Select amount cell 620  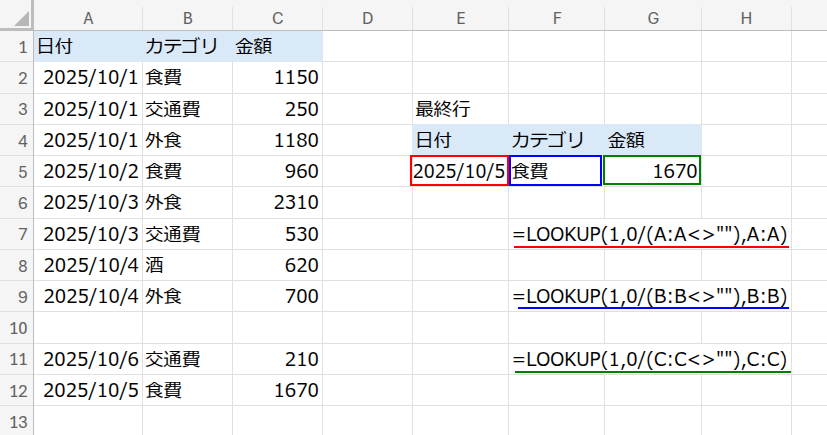(277, 265)
